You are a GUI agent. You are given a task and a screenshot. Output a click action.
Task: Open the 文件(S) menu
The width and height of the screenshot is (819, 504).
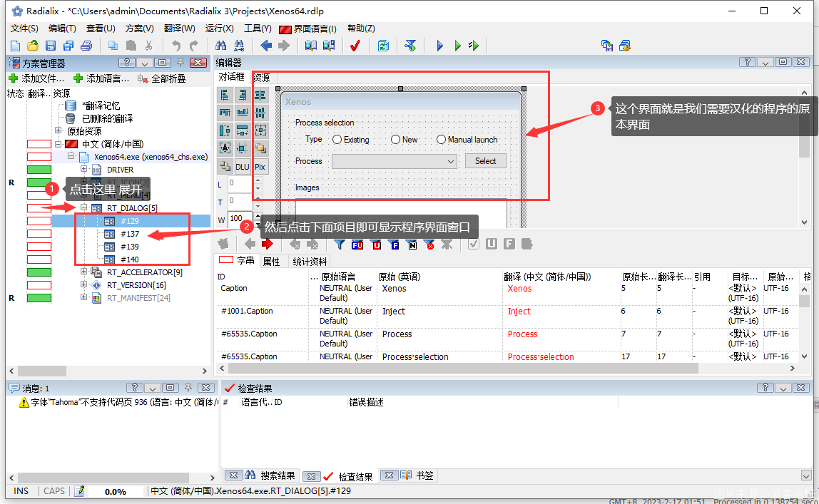24,29
